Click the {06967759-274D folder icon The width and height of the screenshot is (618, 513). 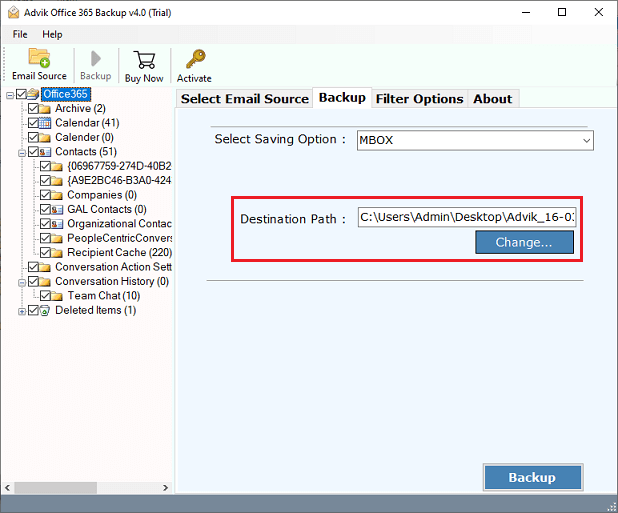pos(57,166)
